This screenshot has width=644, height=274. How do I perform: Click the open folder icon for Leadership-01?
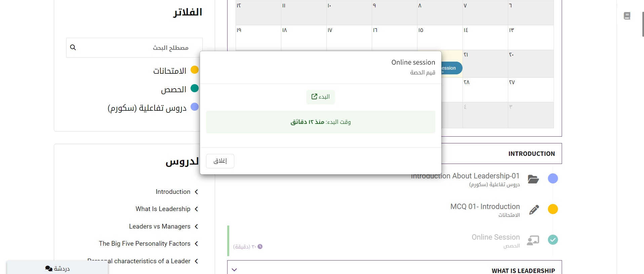pyautogui.click(x=533, y=179)
